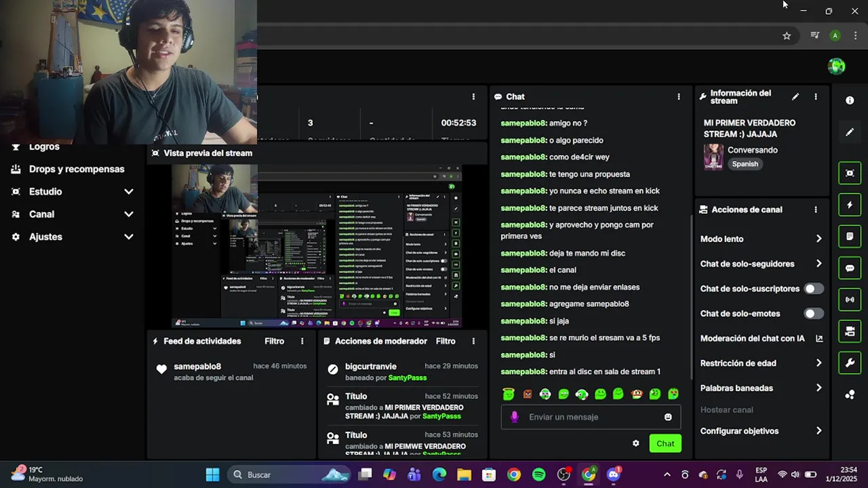
Task: Toggle the channel actions panel icon in sidebar
Action: point(850,331)
